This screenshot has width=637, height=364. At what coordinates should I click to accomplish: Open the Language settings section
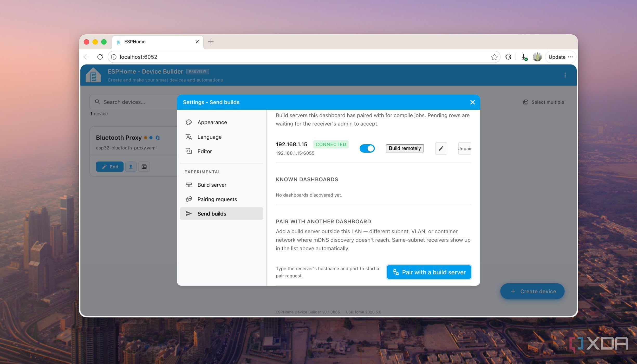click(221, 137)
